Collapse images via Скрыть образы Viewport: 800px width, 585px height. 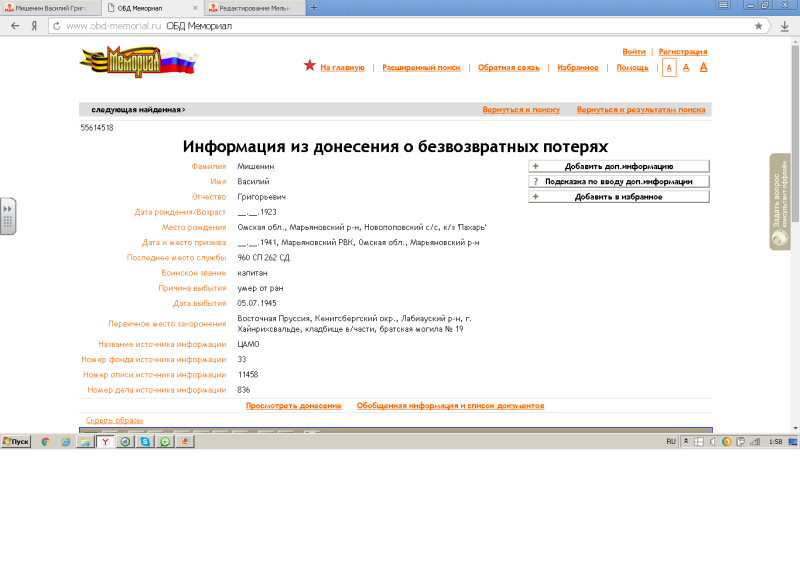[x=115, y=420]
